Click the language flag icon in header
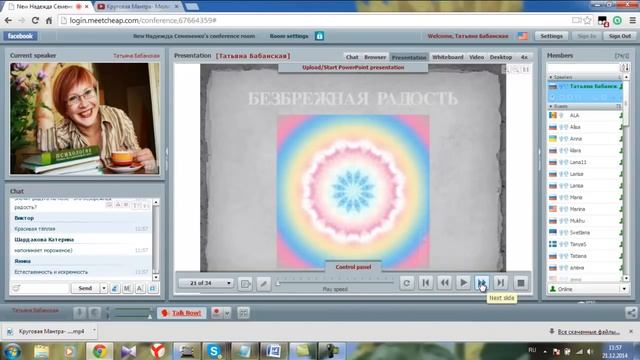 523,36
